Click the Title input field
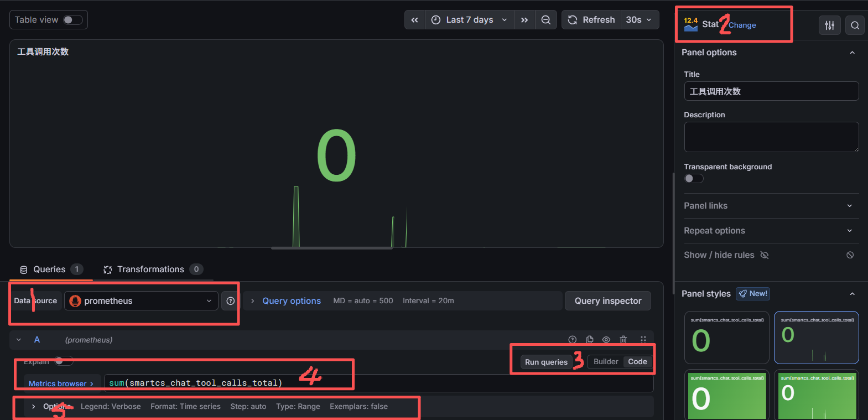868x420 pixels. [x=771, y=91]
